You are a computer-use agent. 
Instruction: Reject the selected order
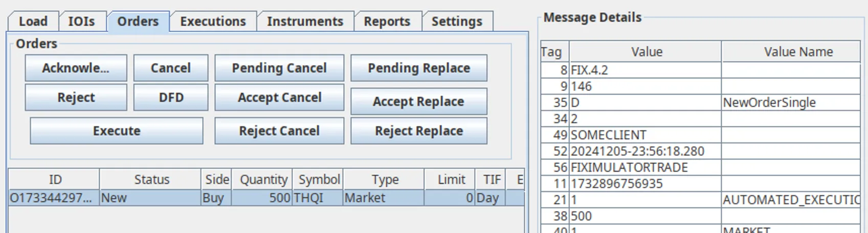[x=76, y=97]
